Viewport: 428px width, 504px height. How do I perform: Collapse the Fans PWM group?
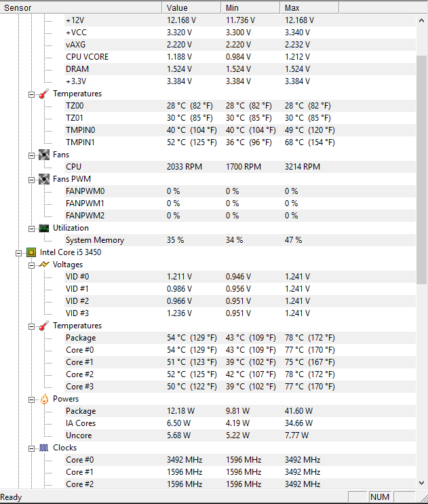click(31, 180)
